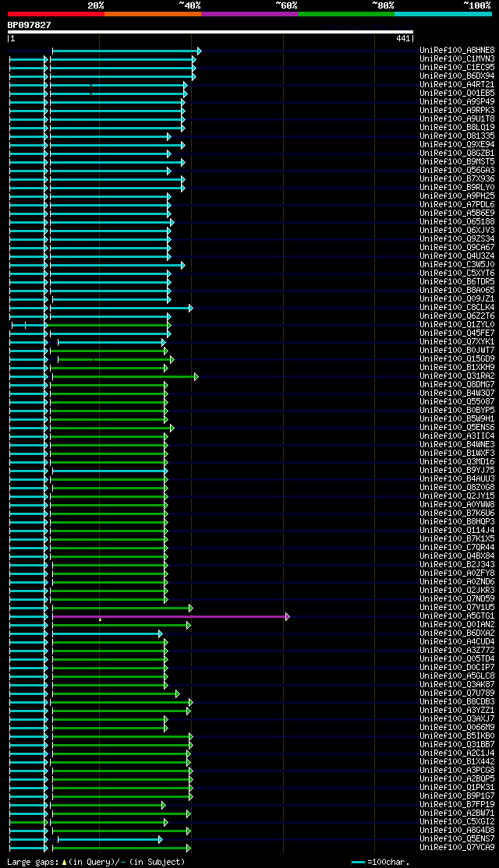Select the UniRef100_Q5ENS6 label
499x868 pixels.
(x=458, y=428)
